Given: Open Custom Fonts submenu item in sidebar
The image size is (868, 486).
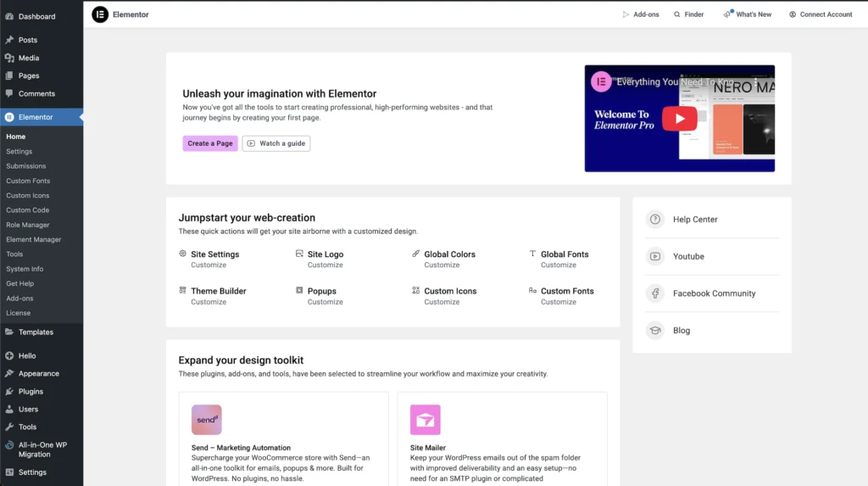Looking at the screenshot, I should [x=28, y=181].
